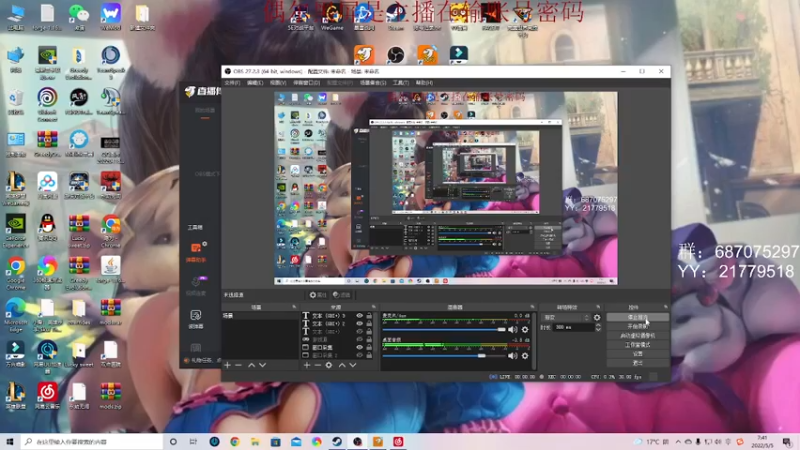The width and height of the screenshot is (800, 450).
Task: Open the Help menu in OBS
Action: (x=424, y=83)
